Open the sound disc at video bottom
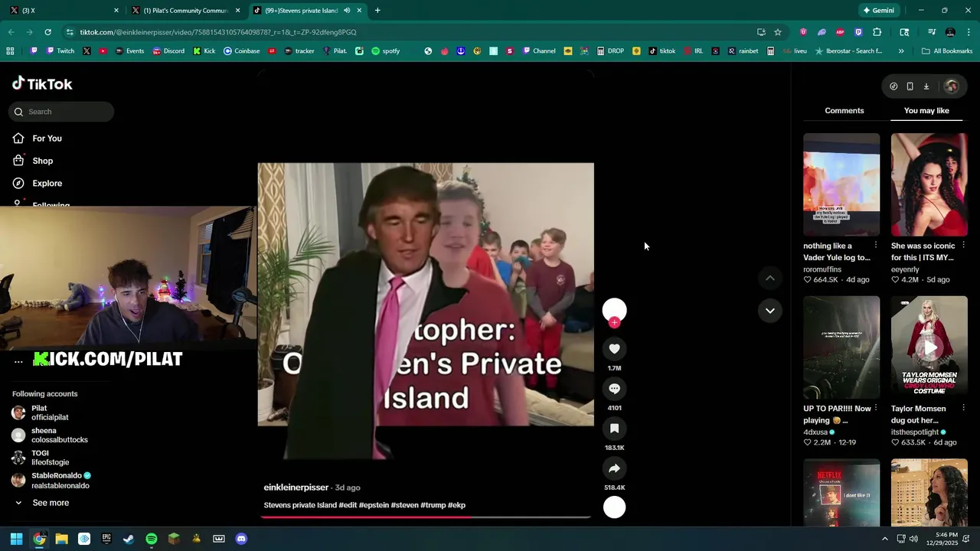The width and height of the screenshot is (980, 551). click(x=614, y=507)
